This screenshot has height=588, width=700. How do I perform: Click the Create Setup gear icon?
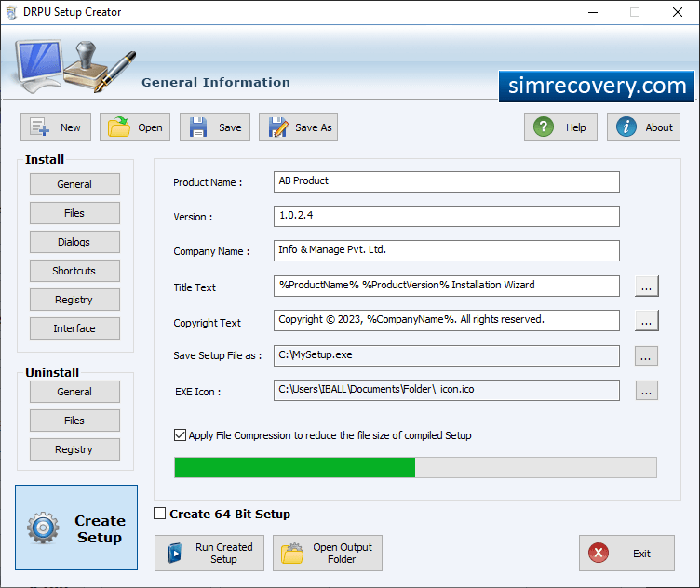(x=43, y=528)
